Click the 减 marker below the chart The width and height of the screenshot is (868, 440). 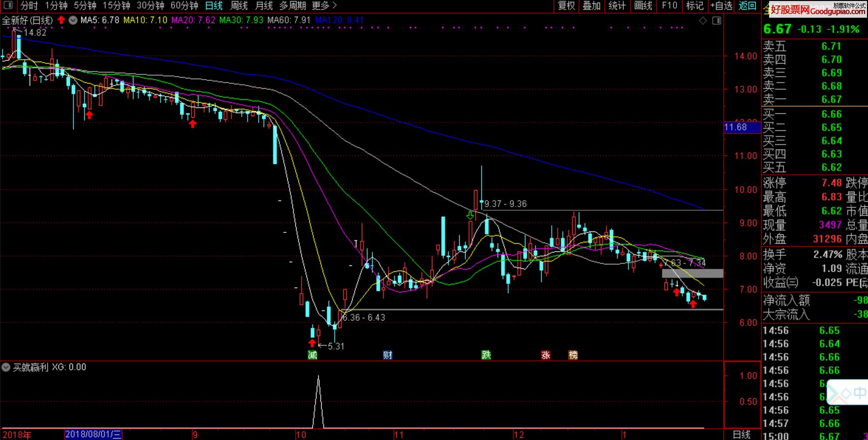pyautogui.click(x=312, y=355)
